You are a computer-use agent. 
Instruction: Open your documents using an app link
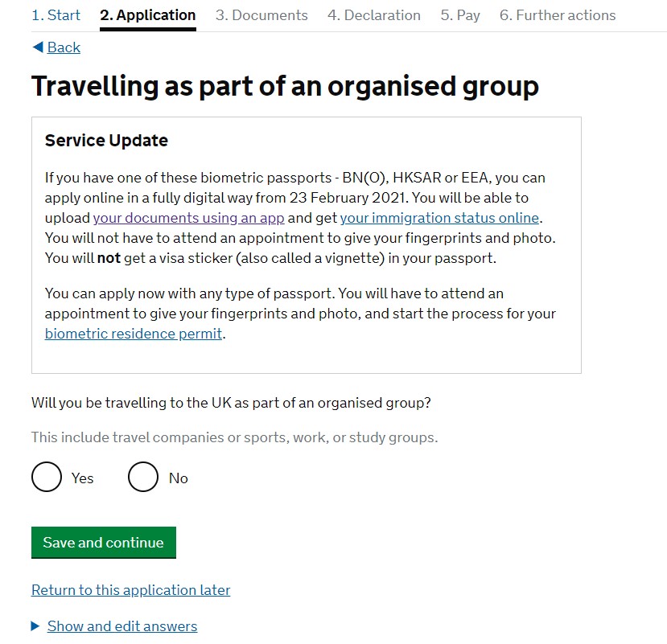point(188,218)
